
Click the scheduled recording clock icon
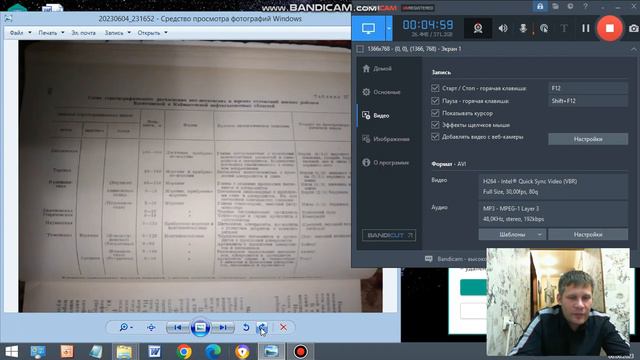[x=570, y=6]
